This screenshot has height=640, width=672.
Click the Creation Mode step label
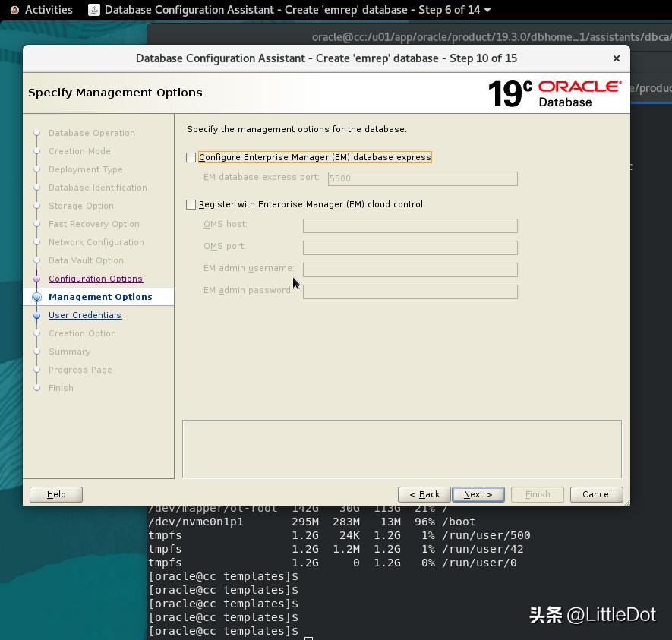click(80, 151)
